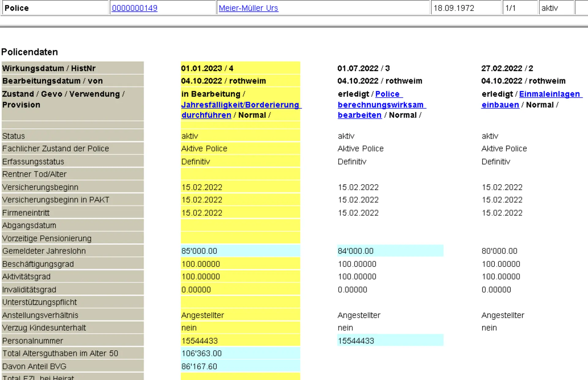
Task: Click the 85'000.00 Jahreslohn value
Action: [x=199, y=251]
